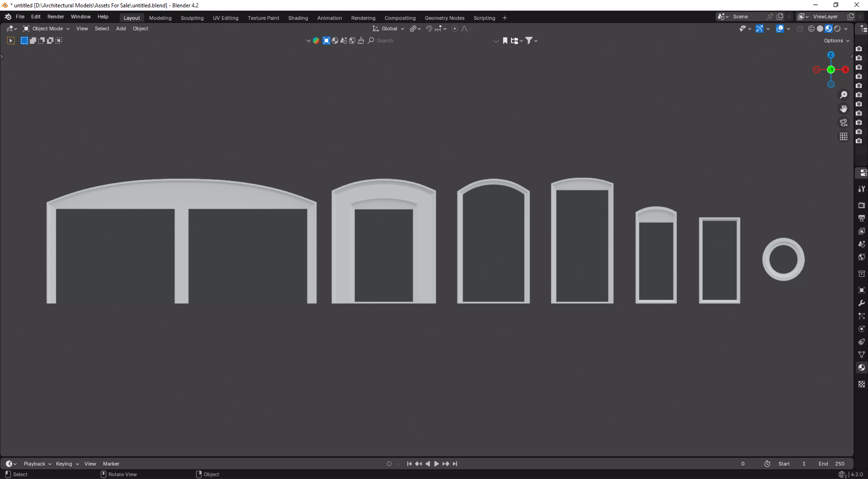Open the Tool properties tab icon
The width and height of the screenshot is (868, 479).
tap(861, 188)
